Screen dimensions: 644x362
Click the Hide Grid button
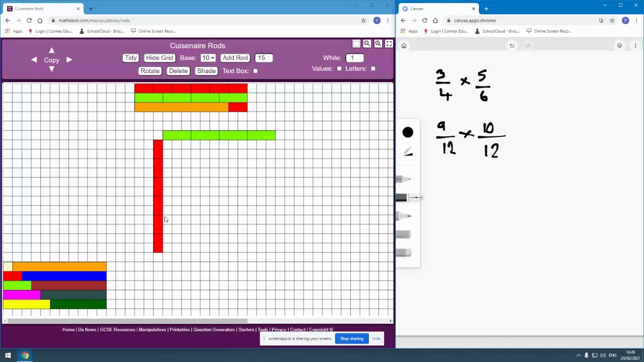click(159, 58)
